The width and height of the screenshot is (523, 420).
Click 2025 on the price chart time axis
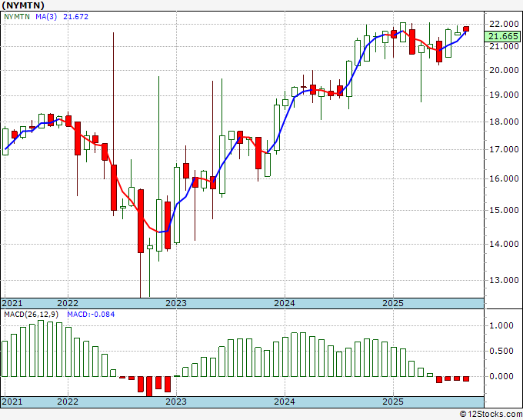393,303
